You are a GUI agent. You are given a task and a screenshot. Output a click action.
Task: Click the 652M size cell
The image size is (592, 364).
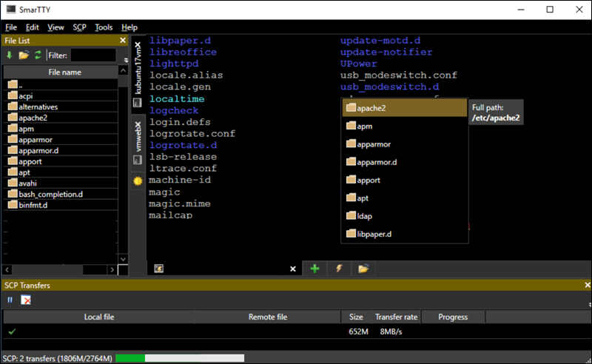[358, 331]
